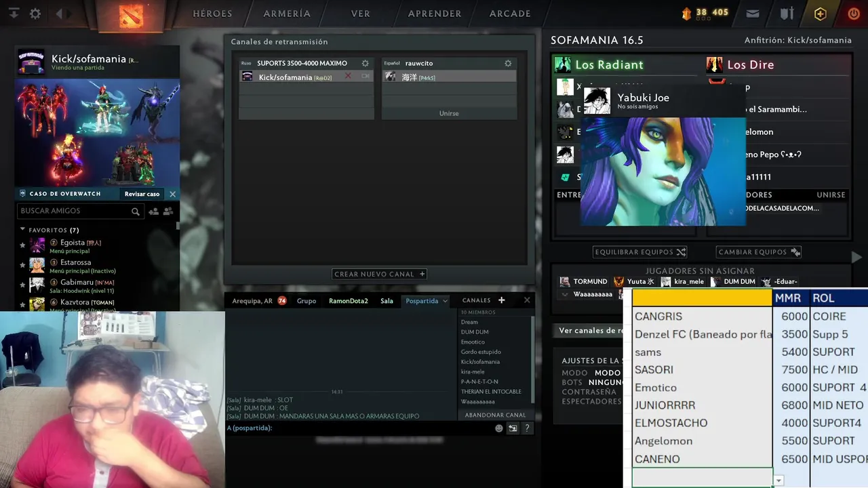Expand the unassigned players list chevron
Viewport: 868px width, 488px height.
[x=565, y=294]
